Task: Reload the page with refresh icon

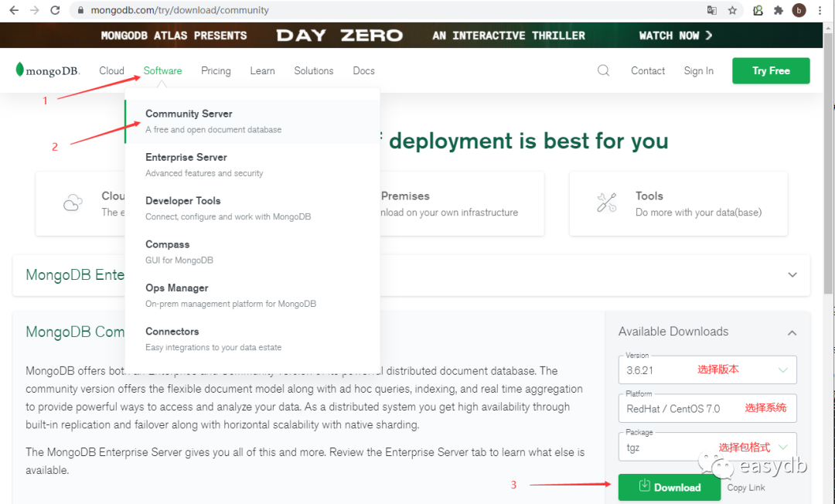Action: pyautogui.click(x=55, y=10)
